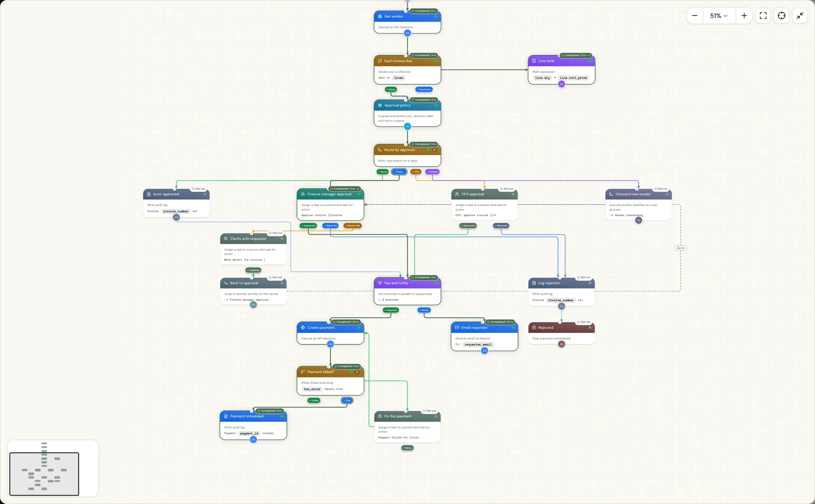The height and width of the screenshot is (504, 815).
Task: Click the subprocess icon on Onboard new vendor
Action: coord(611,194)
